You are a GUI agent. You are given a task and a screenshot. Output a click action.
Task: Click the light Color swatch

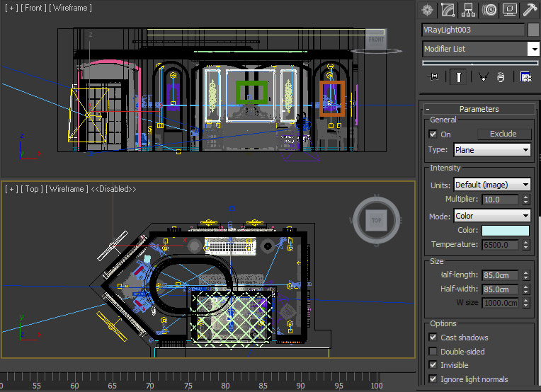click(x=506, y=231)
